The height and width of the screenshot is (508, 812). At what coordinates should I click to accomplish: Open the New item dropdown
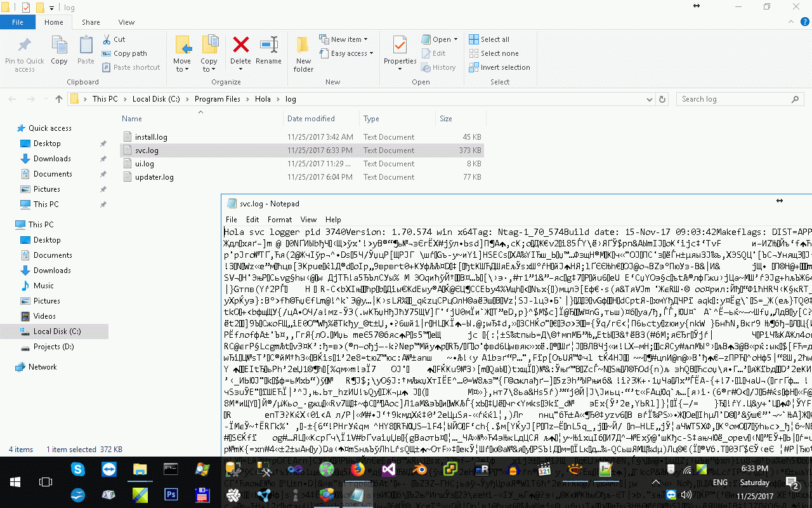click(343, 39)
